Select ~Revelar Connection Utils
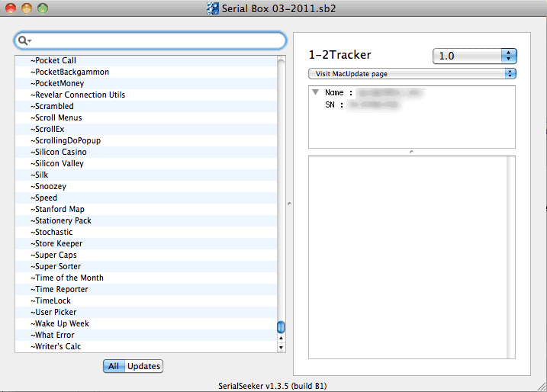 (146, 95)
